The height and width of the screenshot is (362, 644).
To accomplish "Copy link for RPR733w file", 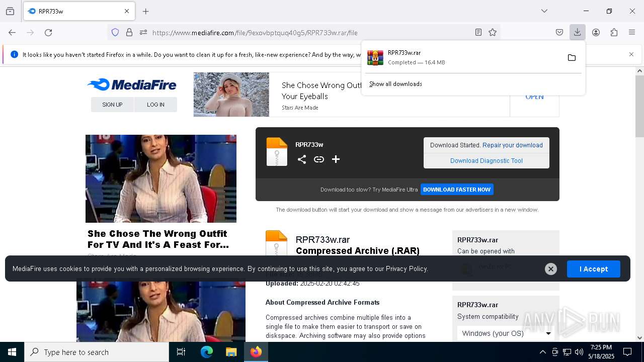I will pos(319,159).
